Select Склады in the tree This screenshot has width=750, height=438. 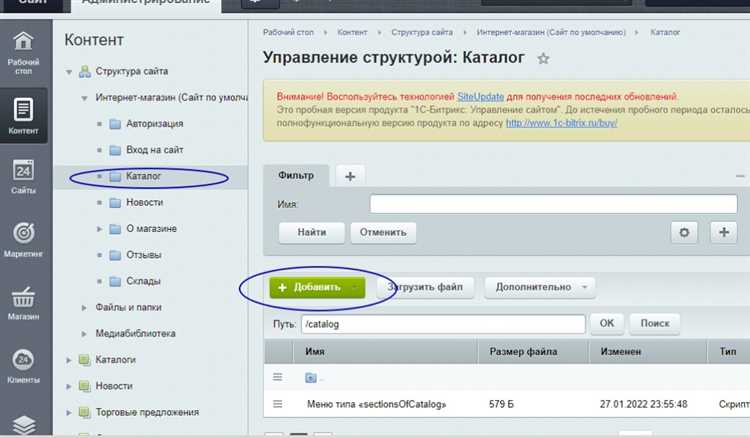click(143, 281)
